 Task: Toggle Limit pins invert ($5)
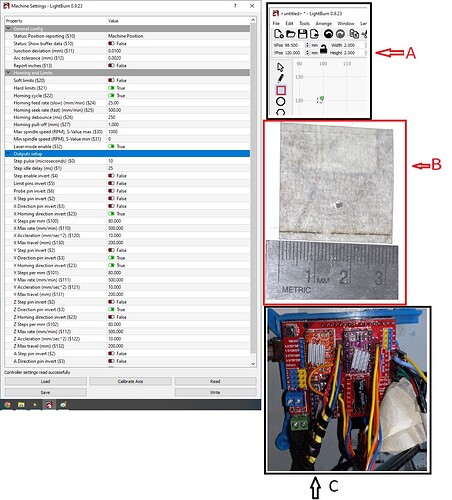point(111,183)
